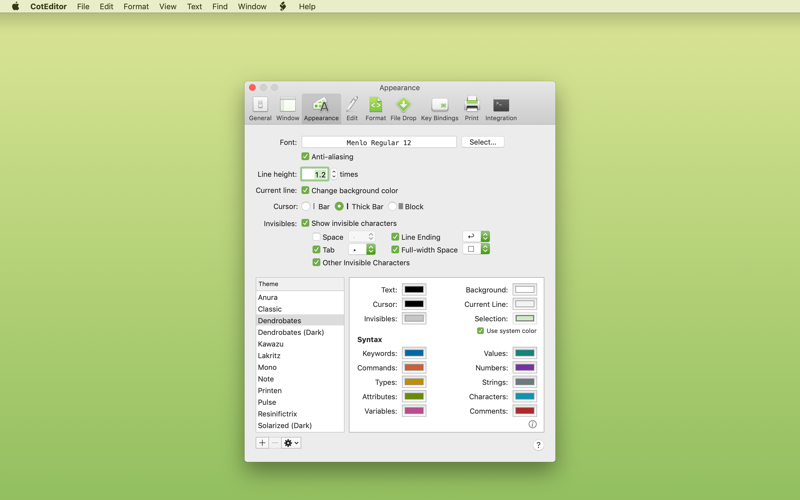The height and width of the screenshot is (500, 800).
Task: Click the Line height input field
Action: click(x=314, y=174)
